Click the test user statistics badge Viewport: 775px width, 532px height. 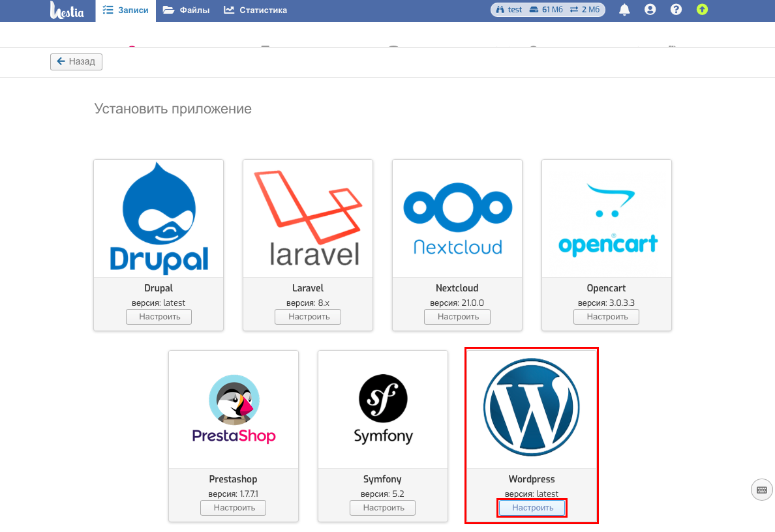[547, 9]
